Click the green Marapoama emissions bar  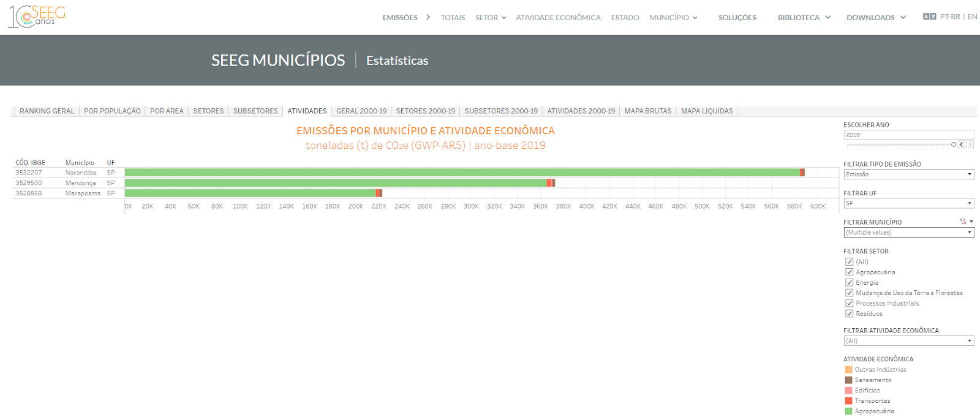tap(251, 193)
